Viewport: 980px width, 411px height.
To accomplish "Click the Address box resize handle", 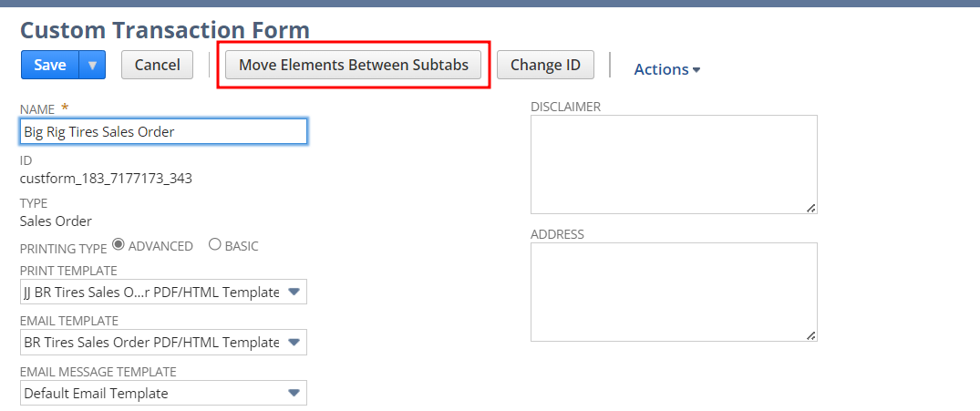I will [811, 335].
